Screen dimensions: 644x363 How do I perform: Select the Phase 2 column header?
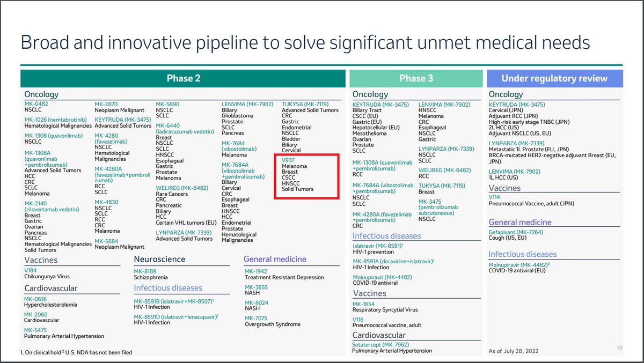coord(183,78)
